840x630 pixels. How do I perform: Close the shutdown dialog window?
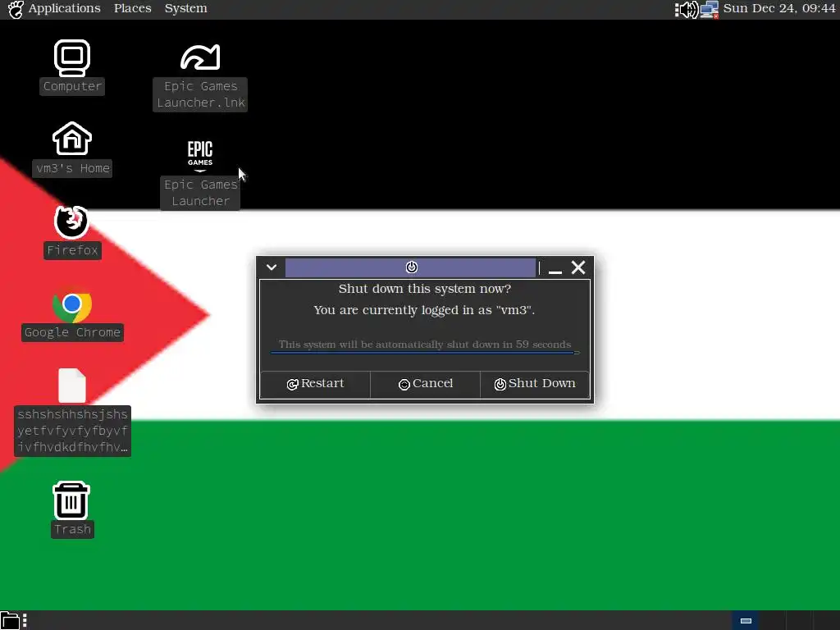(578, 267)
